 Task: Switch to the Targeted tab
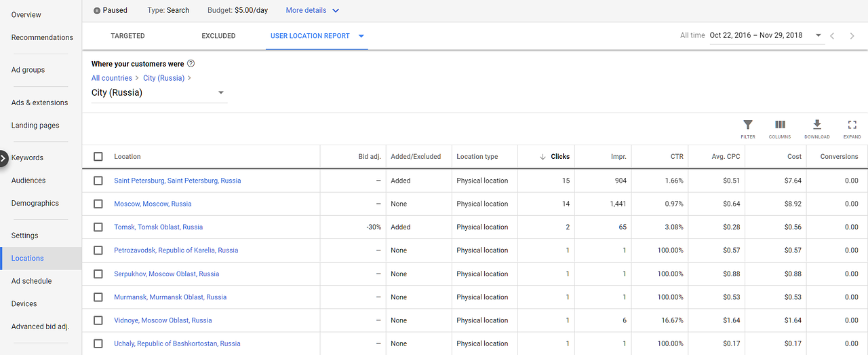[127, 36]
